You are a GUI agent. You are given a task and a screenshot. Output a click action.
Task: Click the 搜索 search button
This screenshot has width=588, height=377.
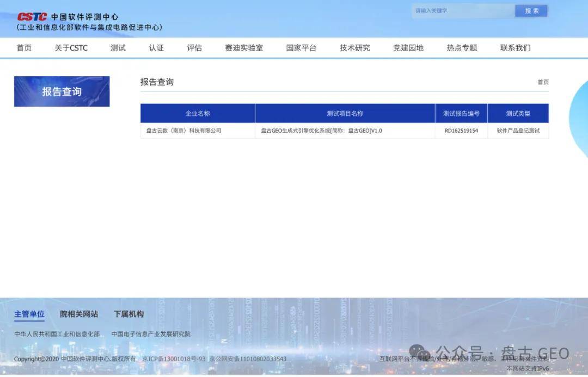click(531, 11)
